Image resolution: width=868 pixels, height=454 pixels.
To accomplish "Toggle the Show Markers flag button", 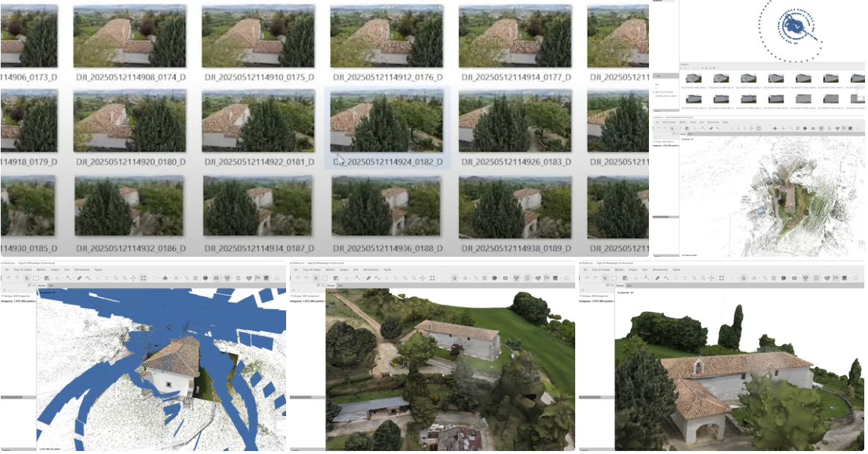I will [257, 278].
